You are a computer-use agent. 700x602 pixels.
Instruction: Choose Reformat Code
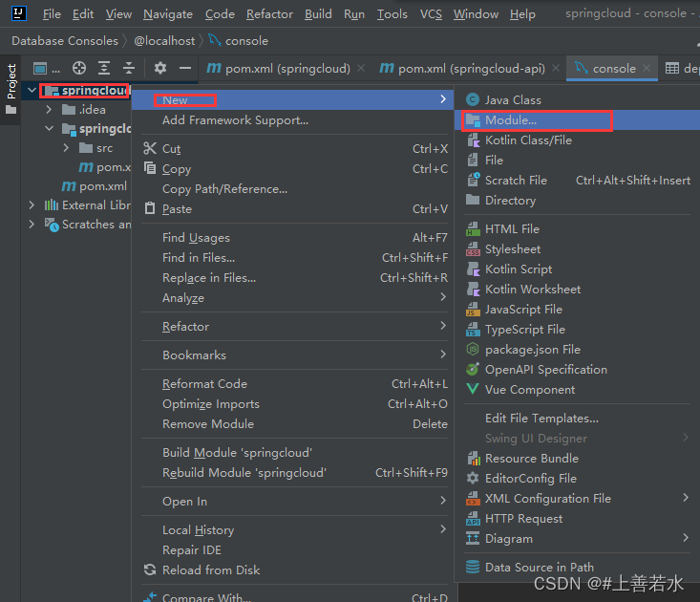pos(293,383)
